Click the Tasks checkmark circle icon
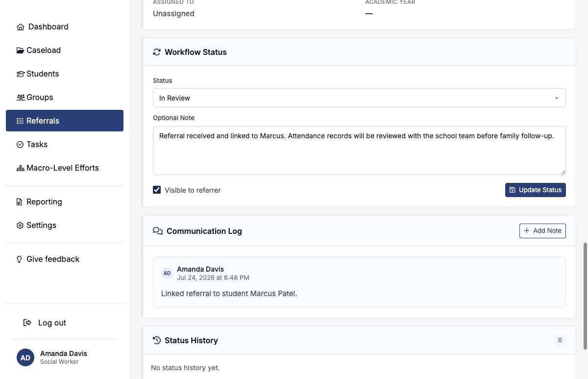This screenshot has width=588, height=379. click(x=20, y=145)
